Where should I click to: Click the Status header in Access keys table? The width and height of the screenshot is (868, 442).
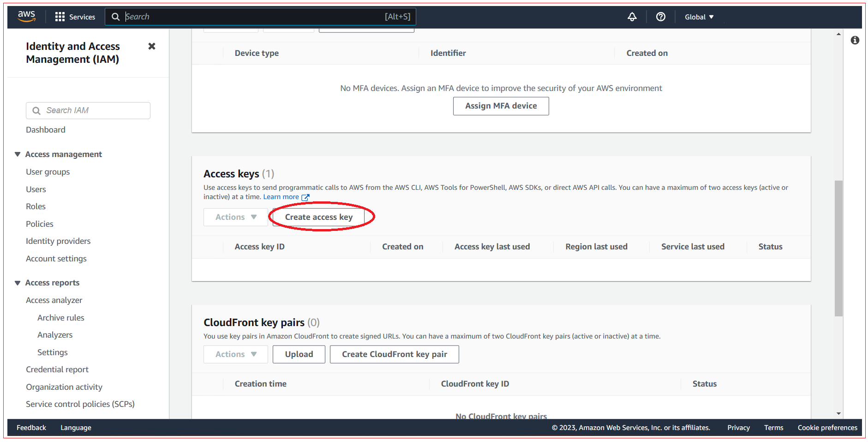[771, 247]
